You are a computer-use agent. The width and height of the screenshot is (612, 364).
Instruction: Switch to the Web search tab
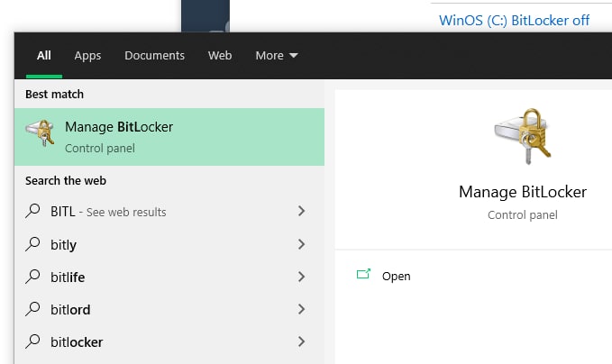coord(220,55)
